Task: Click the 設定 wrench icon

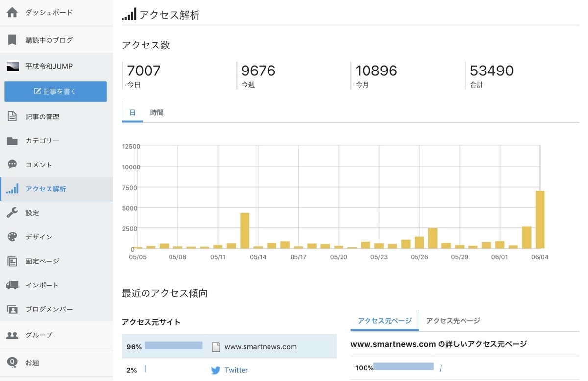Action: [12, 213]
